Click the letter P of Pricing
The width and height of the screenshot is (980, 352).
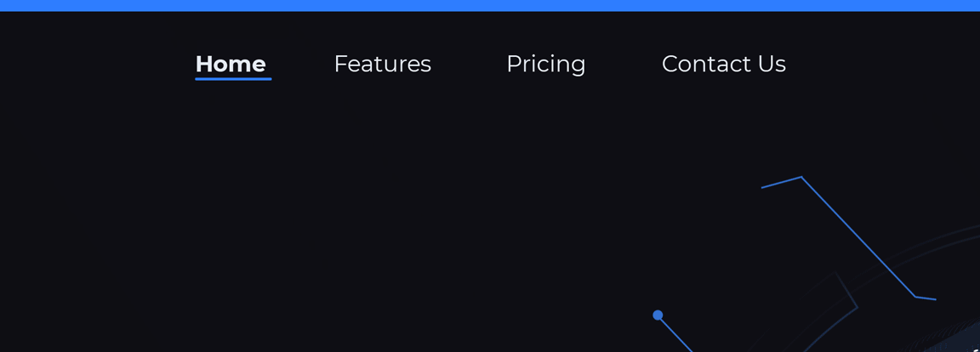click(514, 64)
